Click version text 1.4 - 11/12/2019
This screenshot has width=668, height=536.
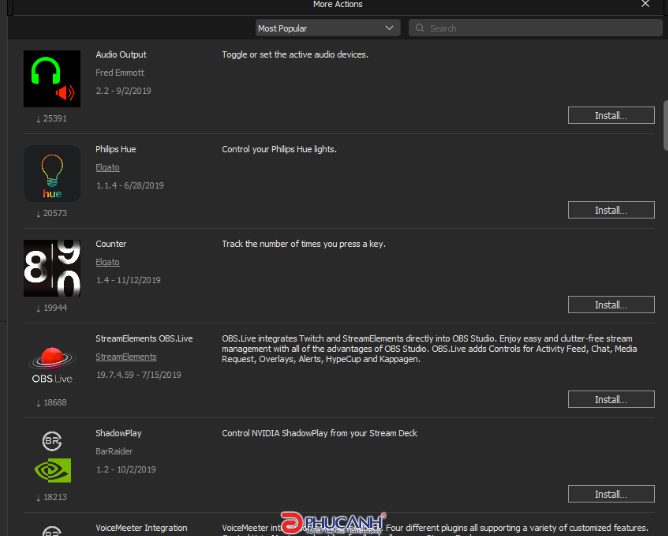(x=128, y=280)
